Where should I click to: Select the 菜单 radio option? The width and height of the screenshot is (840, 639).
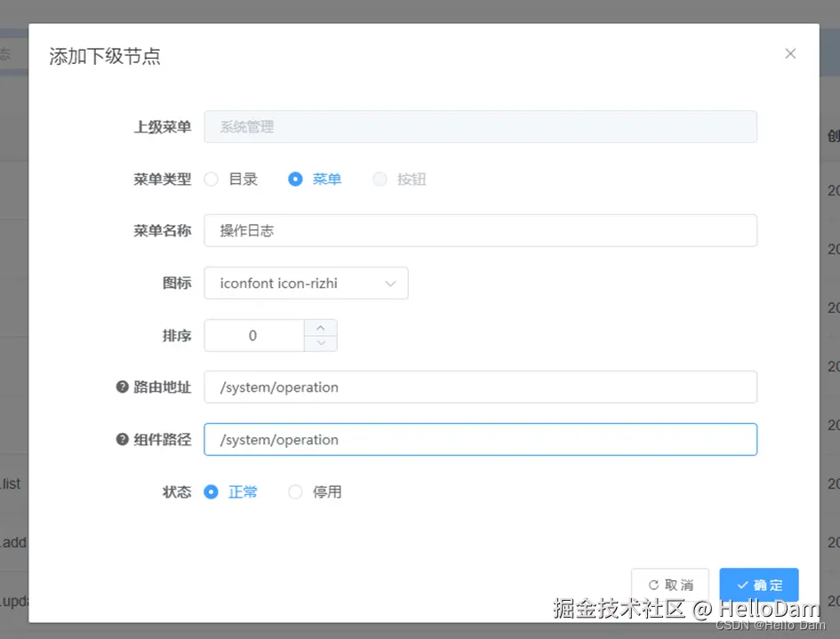(294, 179)
